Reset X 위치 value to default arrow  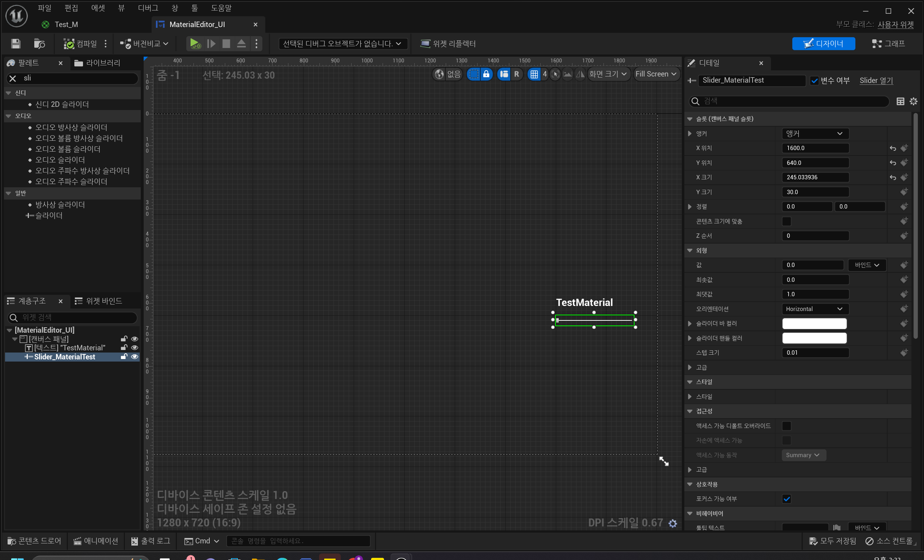pos(893,148)
